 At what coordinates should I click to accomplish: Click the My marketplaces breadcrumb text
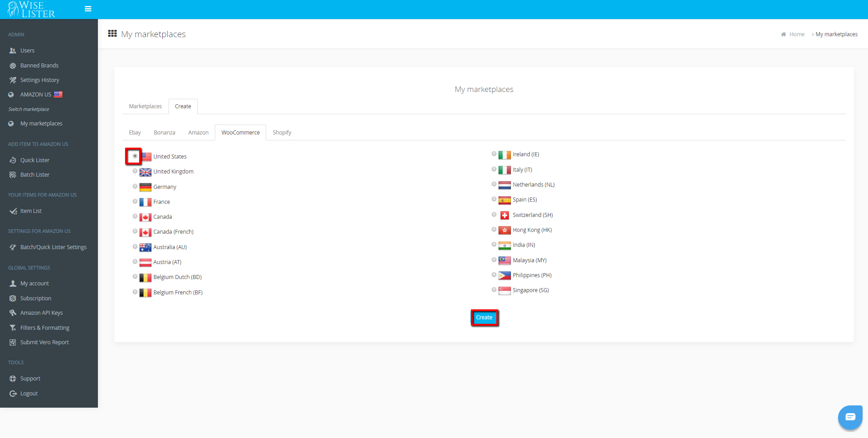(836, 34)
